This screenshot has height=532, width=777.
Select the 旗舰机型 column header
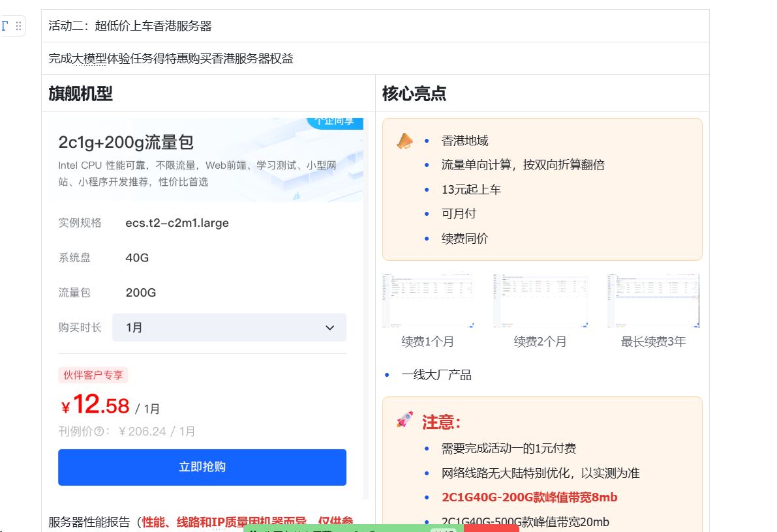tap(80, 93)
